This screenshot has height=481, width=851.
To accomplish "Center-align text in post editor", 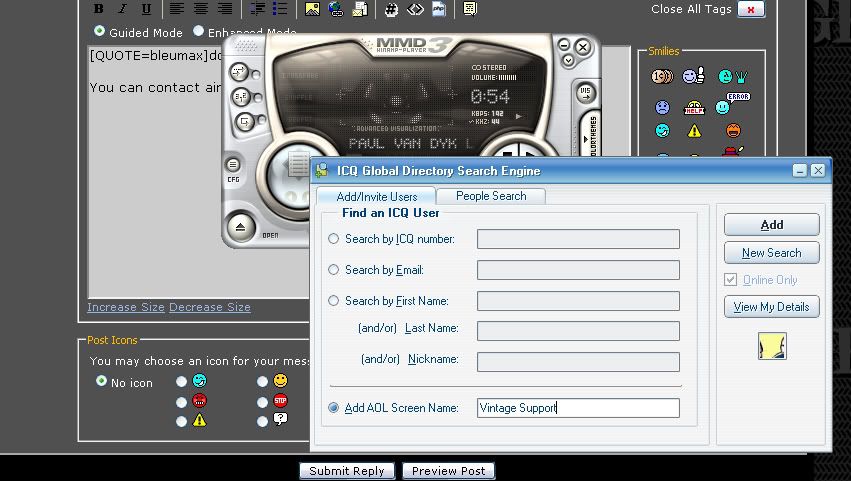I will pyautogui.click(x=201, y=9).
